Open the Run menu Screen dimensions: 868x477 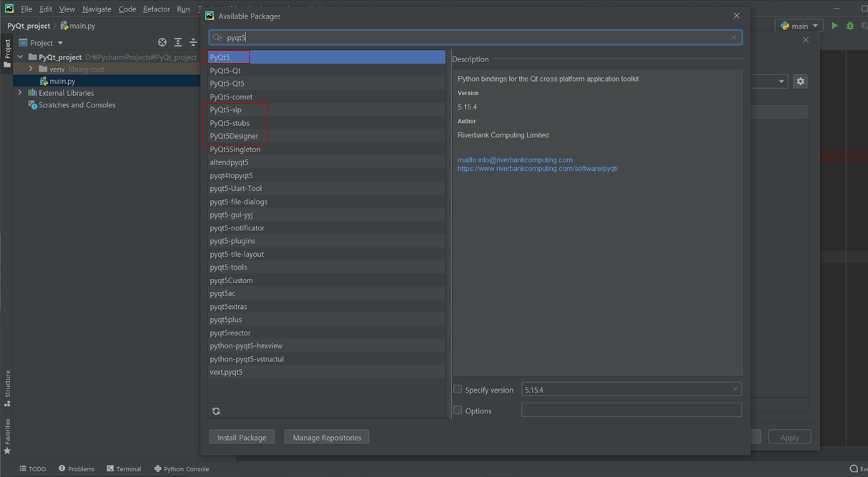183,9
